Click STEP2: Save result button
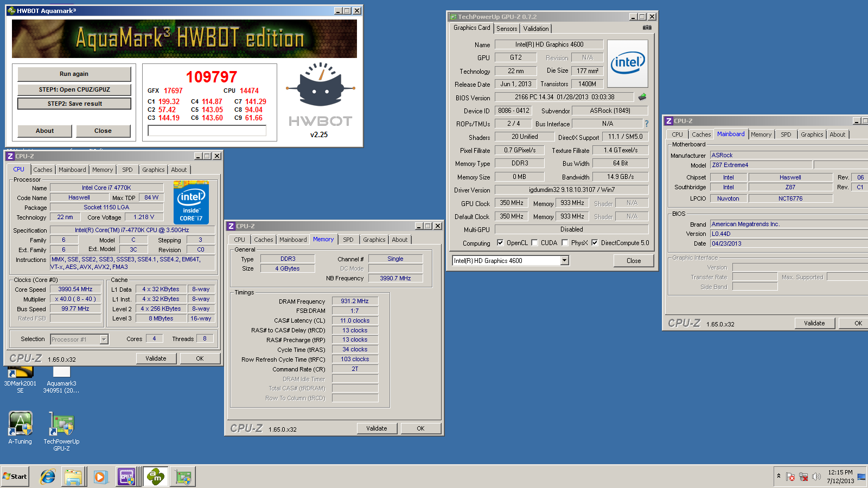The height and width of the screenshot is (488, 868). pos(74,104)
